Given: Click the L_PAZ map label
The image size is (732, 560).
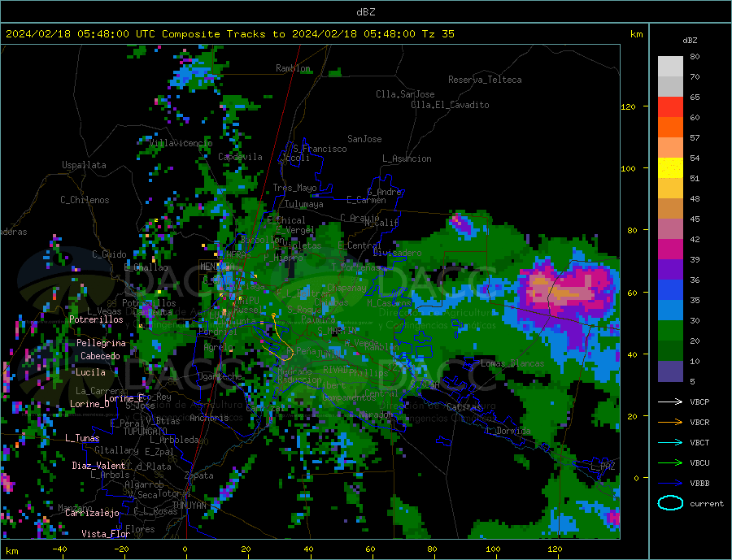Looking at the screenshot, I should (x=603, y=467).
